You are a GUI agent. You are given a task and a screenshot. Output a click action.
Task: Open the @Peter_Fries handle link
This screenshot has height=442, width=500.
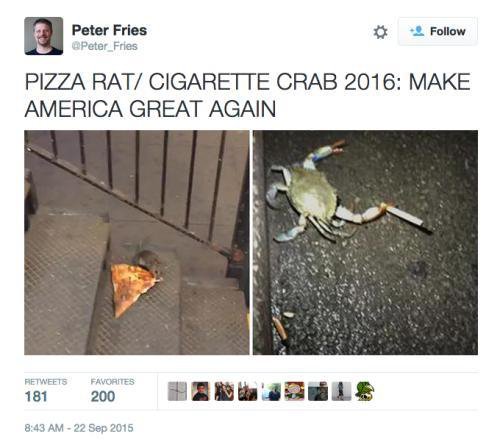[105, 46]
